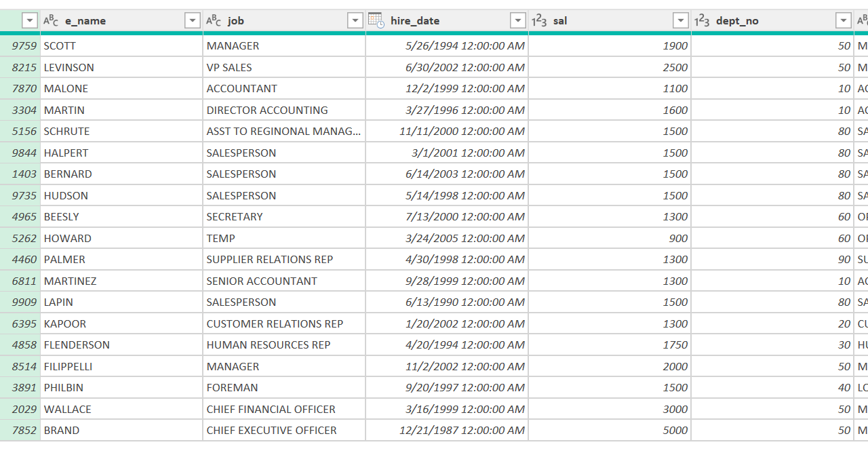This screenshot has height=453, width=868.
Task: Select the SENIOR ACCOUNTANT job cell
Action: (x=284, y=281)
